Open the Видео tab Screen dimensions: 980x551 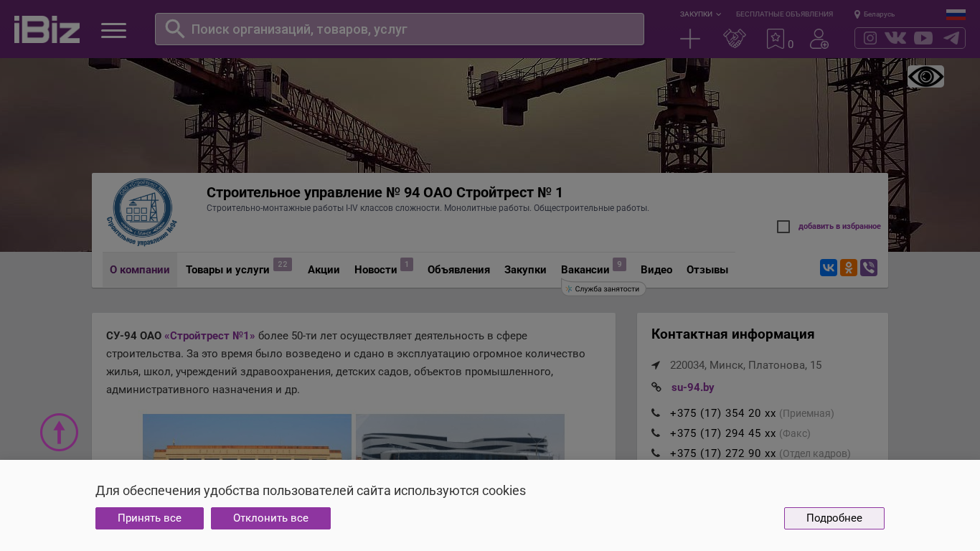(656, 270)
